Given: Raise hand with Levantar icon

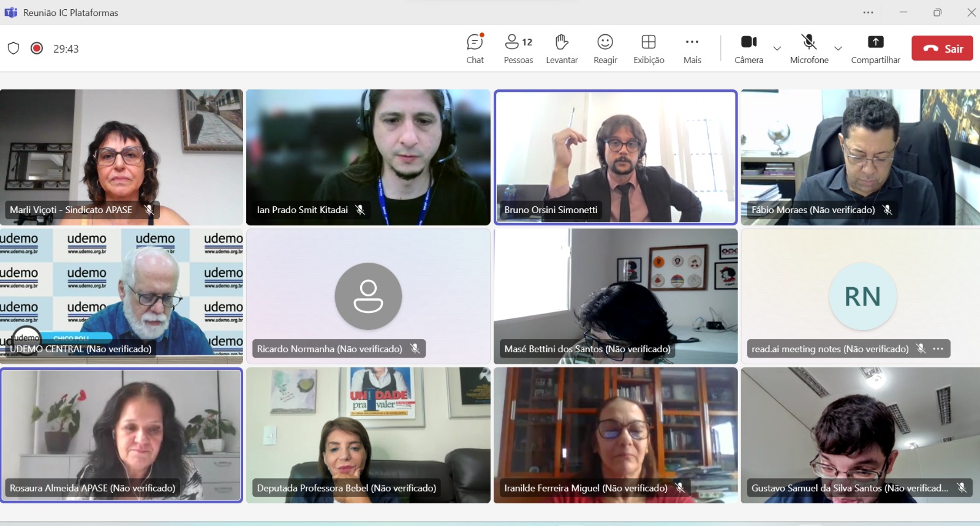Looking at the screenshot, I should (x=562, y=48).
